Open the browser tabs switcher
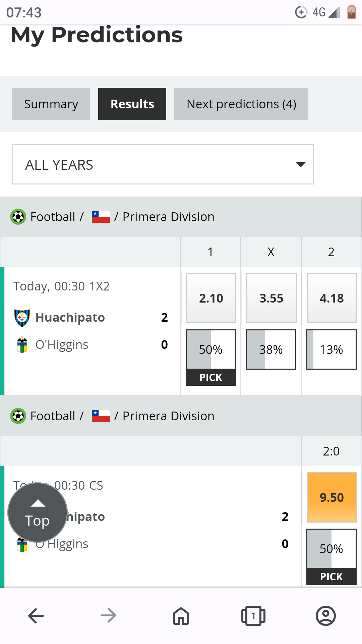Screen dimensions: 362x644 pyautogui.click(x=253, y=616)
